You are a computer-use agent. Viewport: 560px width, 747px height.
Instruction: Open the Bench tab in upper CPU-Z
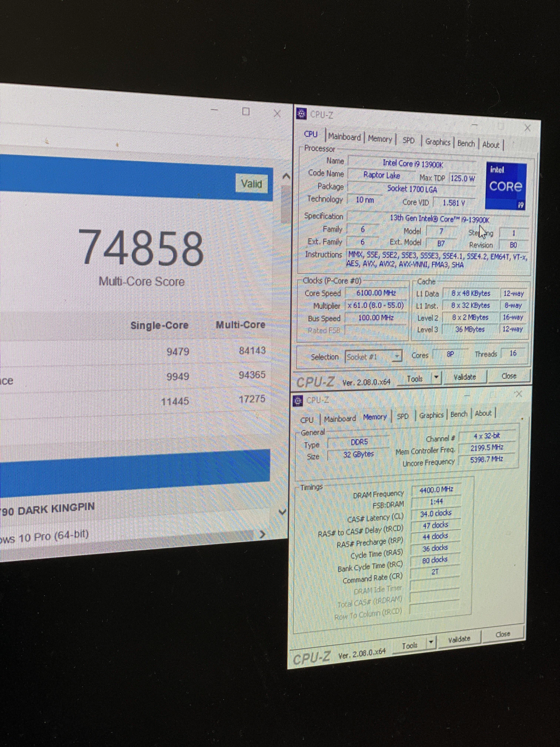[466, 143]
